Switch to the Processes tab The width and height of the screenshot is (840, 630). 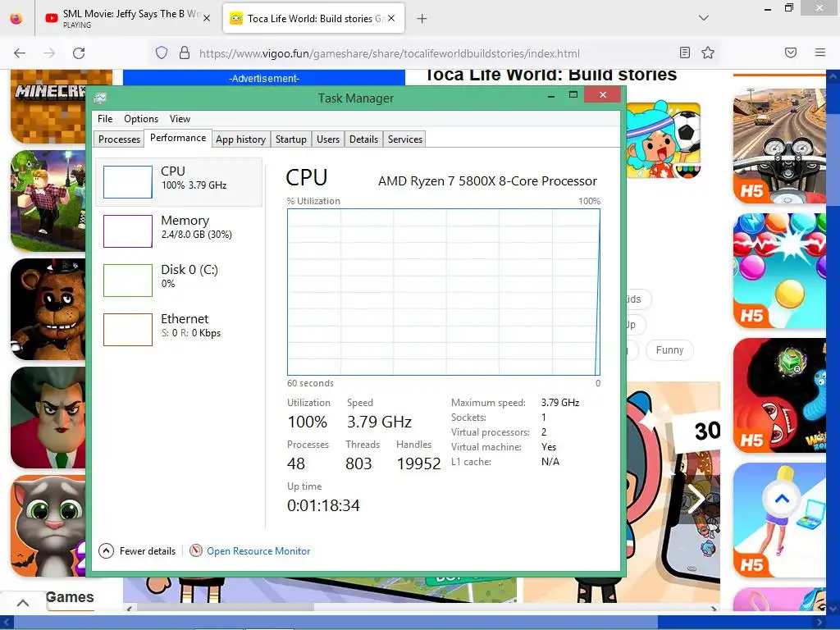pos(119,139)
